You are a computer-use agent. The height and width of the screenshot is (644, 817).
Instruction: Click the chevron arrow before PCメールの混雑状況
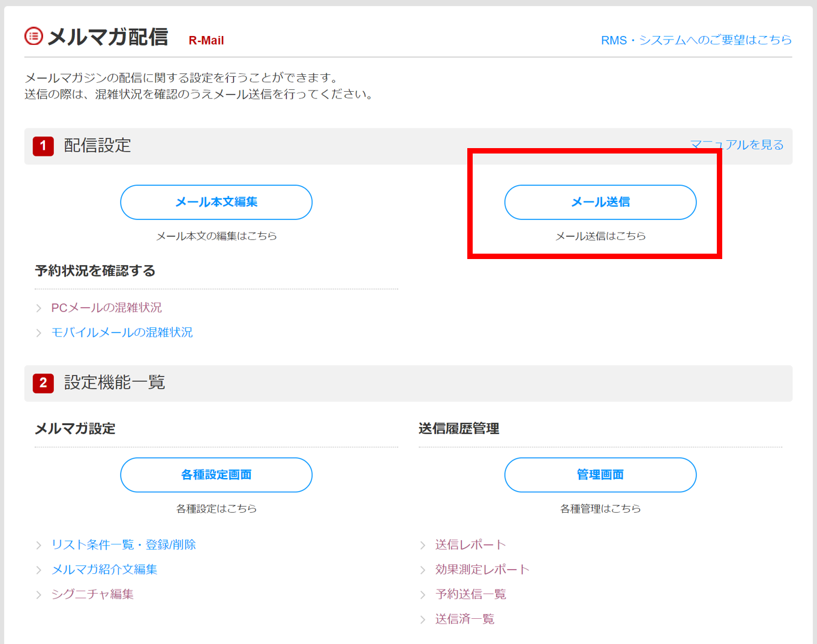pos(39,308)
